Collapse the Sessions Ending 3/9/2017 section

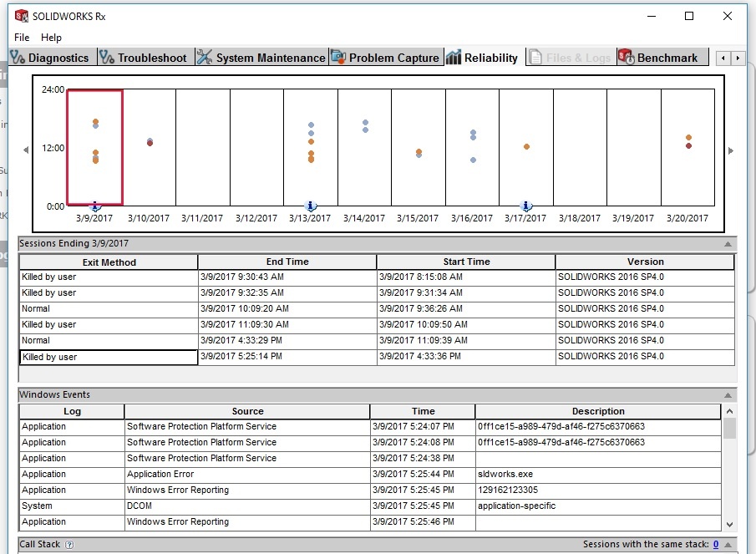point(728,244)
